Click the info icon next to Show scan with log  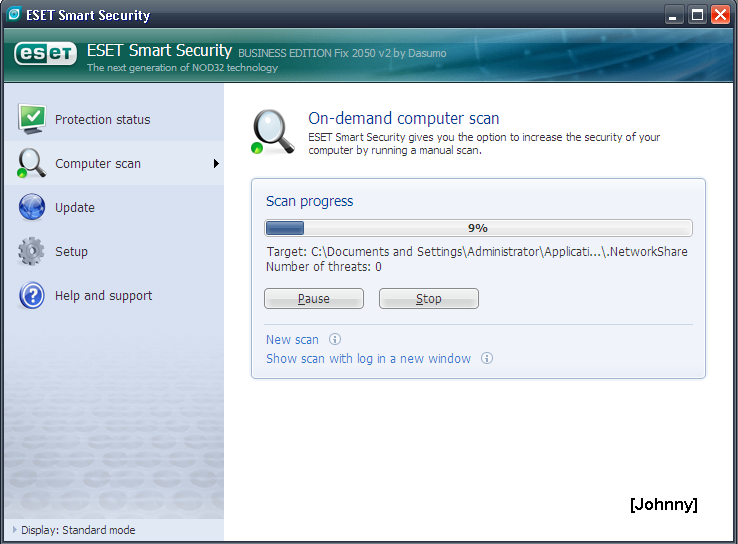click(x=487, y=358)
